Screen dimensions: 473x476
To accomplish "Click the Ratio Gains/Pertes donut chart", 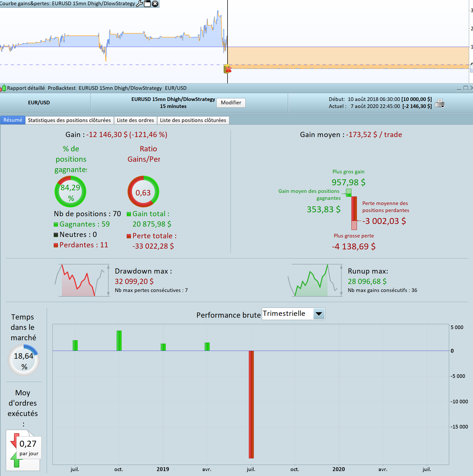I will [x=143, y=192].
